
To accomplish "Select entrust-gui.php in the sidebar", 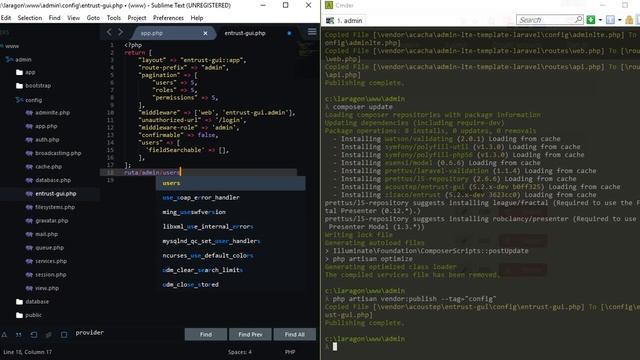I will pyautogui.click(x=51, y=193).
